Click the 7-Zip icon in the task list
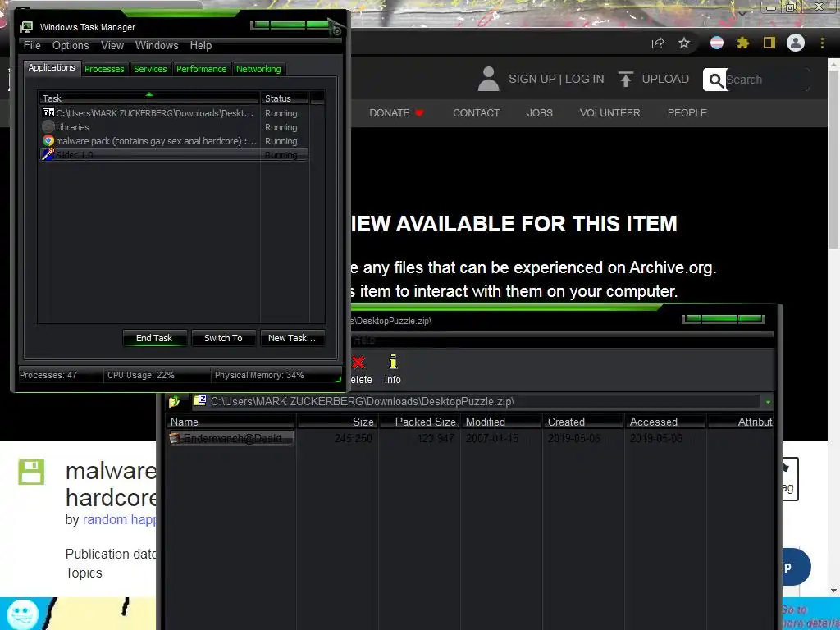The height and width of the screenshot is (630, 840). click(48, 112)
